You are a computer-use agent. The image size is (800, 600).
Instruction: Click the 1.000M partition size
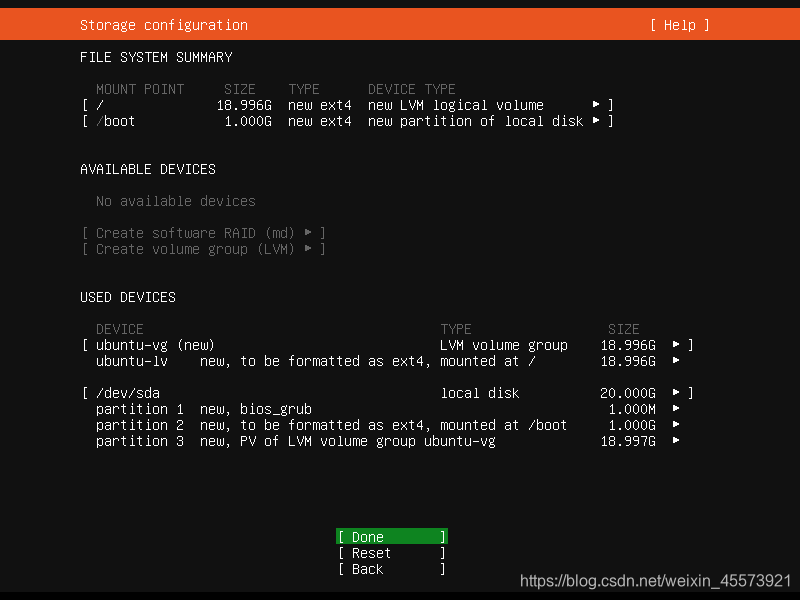[632, 409]
